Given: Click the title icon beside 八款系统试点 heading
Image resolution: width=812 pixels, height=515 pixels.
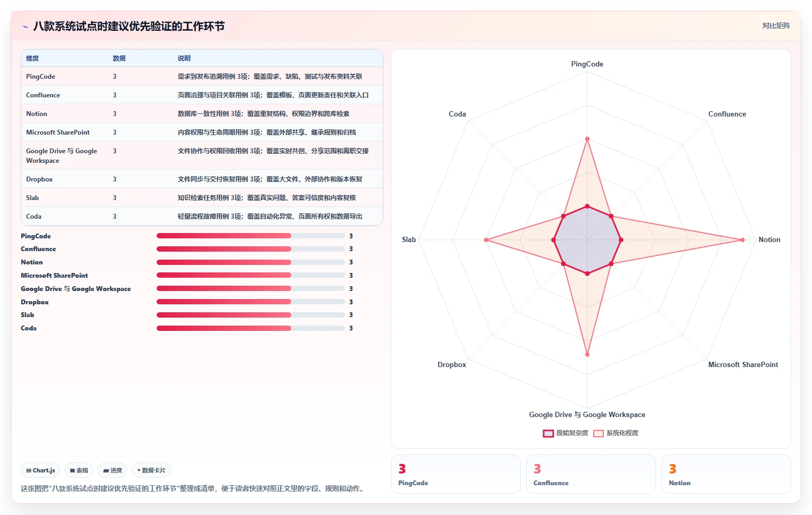Looking at the screenshot, I should coord(25,27).
